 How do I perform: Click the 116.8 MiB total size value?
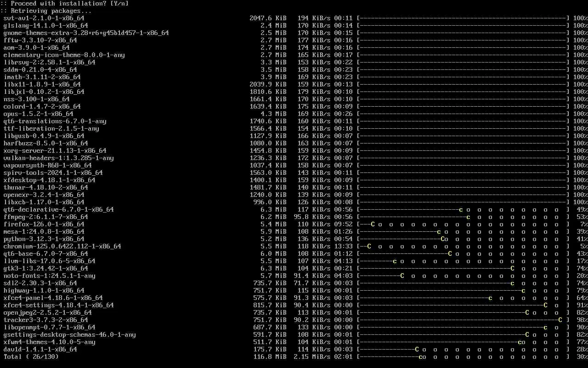pyautogui.click(x=270, y=357)
